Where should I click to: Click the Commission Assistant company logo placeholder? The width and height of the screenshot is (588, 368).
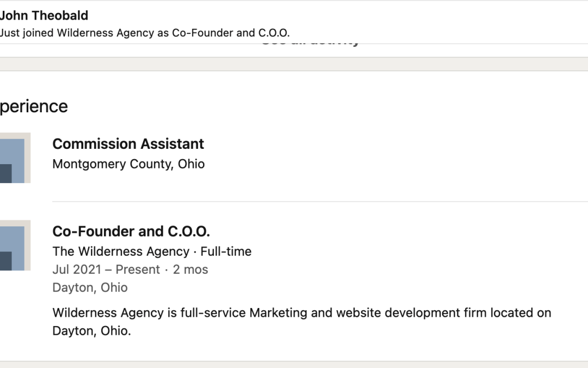tap(15, 158)
